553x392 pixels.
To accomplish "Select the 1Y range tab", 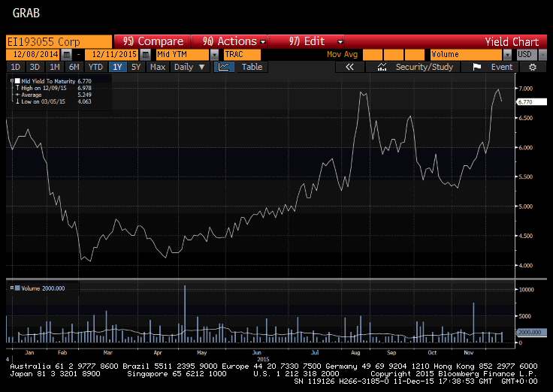I will click(x=117, y=67).
